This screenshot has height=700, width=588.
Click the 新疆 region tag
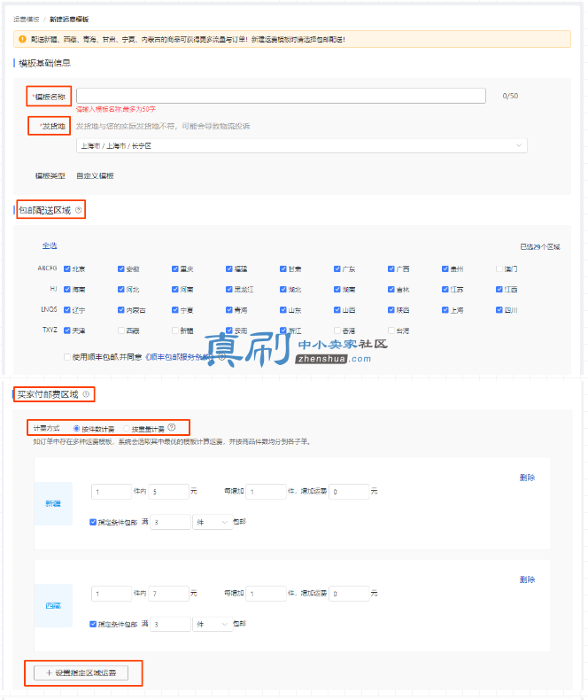pos(53,503)
